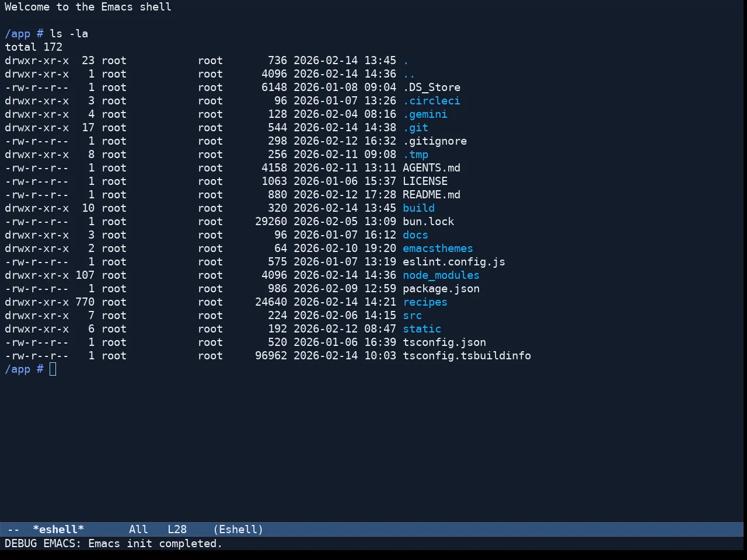Click the permissions string of the LICENSE row
The image size is (747, 560).
(x=37, y=181)
